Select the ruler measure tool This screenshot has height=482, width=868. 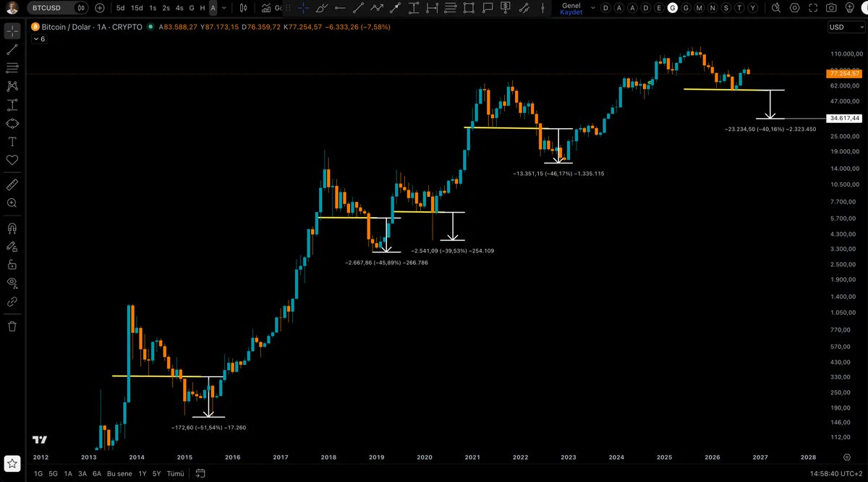click(x=12, y=185)
